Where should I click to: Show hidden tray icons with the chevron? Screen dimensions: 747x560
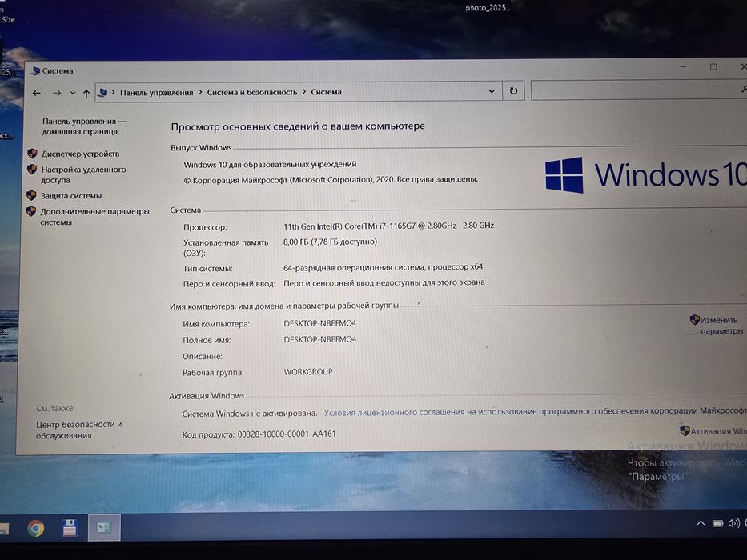coord(701,523)
